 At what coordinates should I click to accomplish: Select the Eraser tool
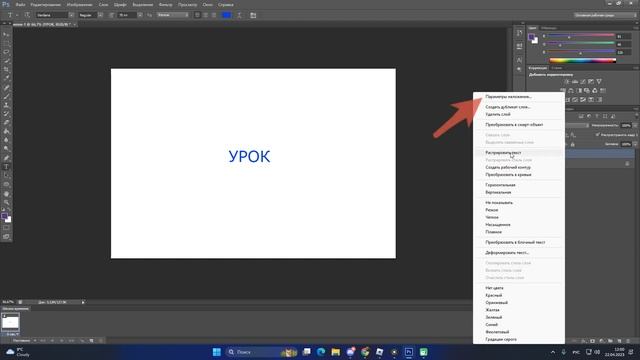pyautogui.click(x=6, y=122)
